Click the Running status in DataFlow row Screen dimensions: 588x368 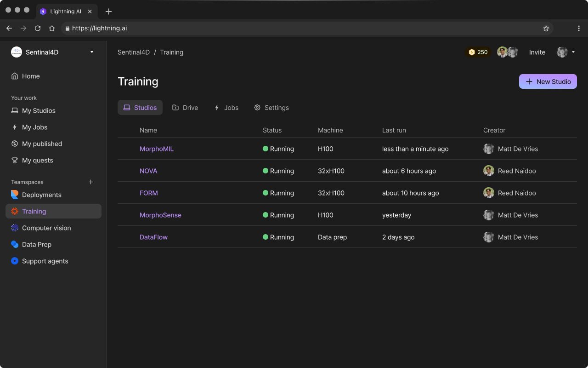click(278, 237)
